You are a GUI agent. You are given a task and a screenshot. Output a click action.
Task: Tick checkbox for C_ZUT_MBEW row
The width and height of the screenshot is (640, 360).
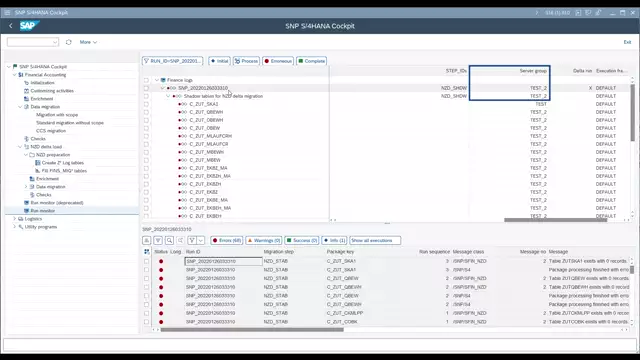[x=146, y=160]
